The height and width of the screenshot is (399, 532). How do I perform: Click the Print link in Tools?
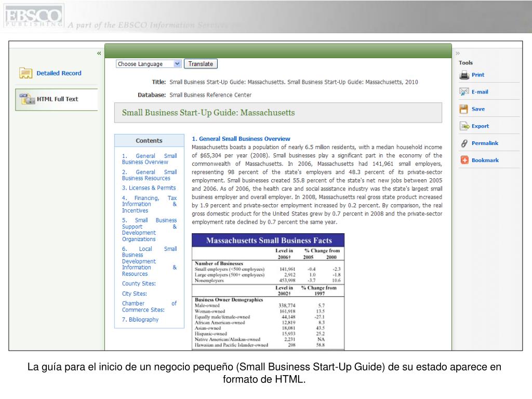[x=478, y=75]
